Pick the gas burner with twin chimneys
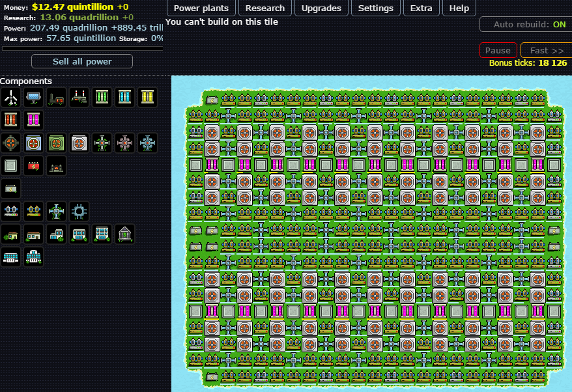 click(79, 98)
